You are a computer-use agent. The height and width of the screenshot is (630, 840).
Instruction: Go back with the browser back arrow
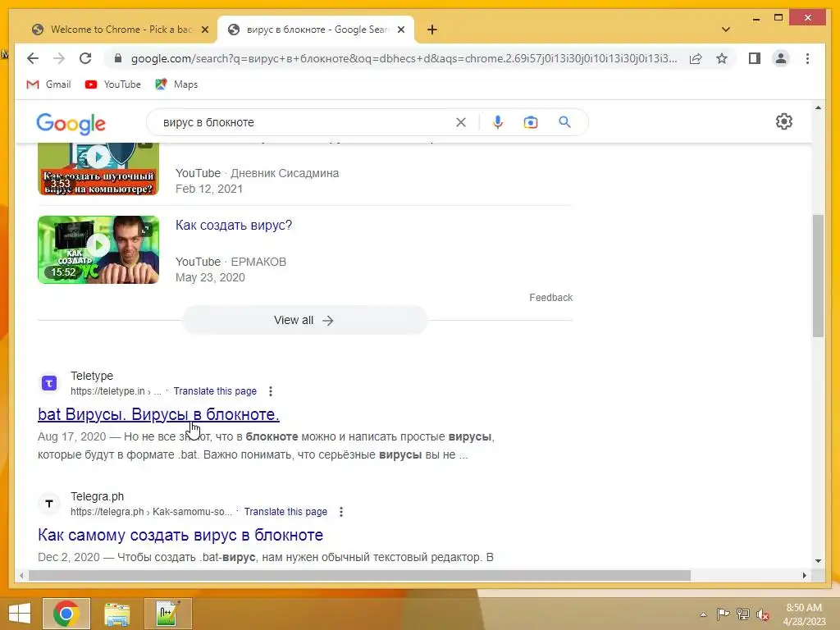(33, 58)
